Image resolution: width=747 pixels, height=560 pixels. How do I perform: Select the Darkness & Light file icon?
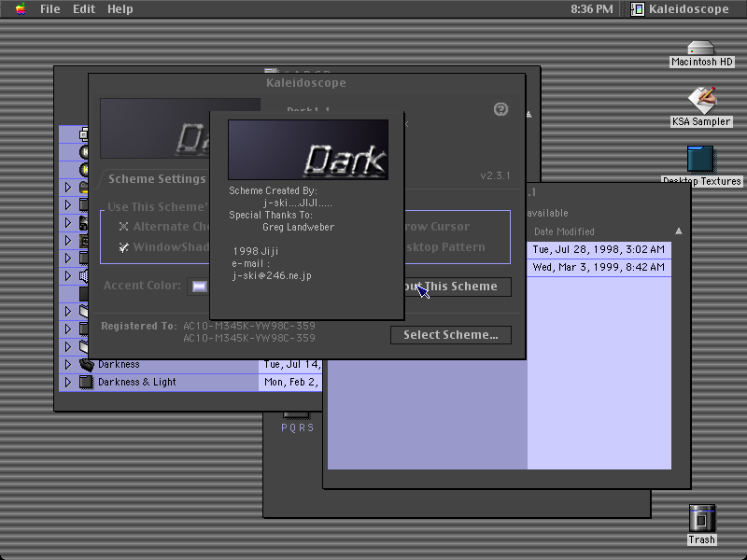pos(86,383)
